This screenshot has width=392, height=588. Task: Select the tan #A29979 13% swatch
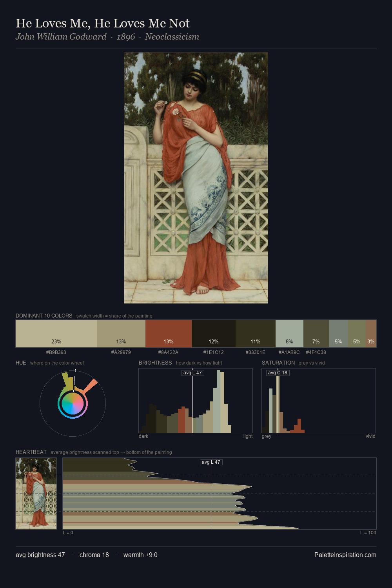coord(121,334)
